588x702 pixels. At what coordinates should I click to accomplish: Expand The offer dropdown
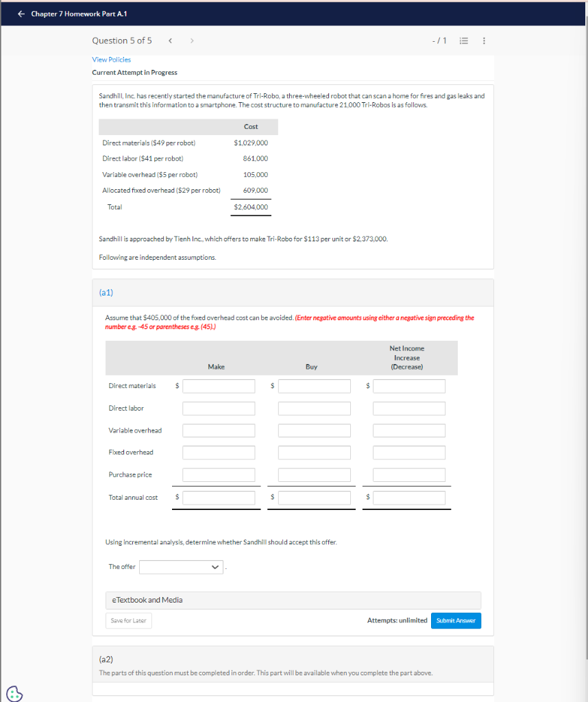pyautogui.click(x=181, y=567)
